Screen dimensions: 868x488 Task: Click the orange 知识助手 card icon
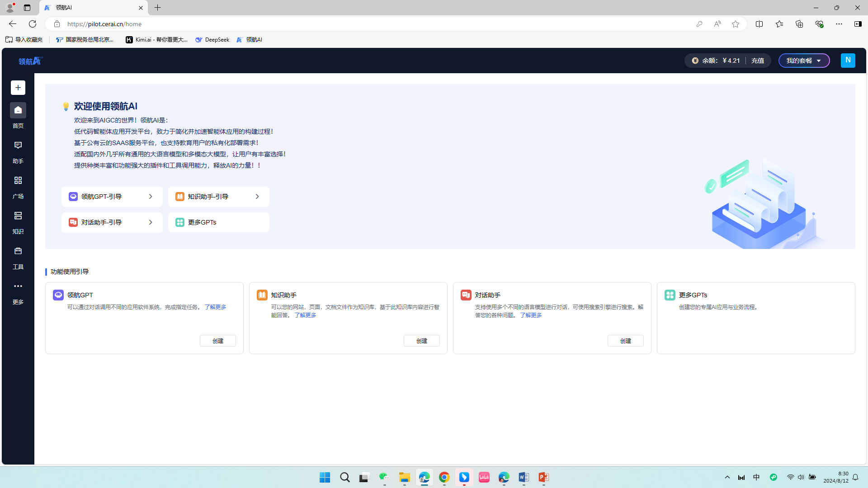point(262,295)
